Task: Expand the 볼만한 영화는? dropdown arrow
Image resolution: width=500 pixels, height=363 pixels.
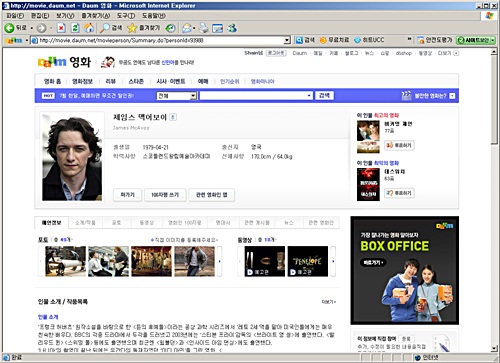Action: (452, 96)
